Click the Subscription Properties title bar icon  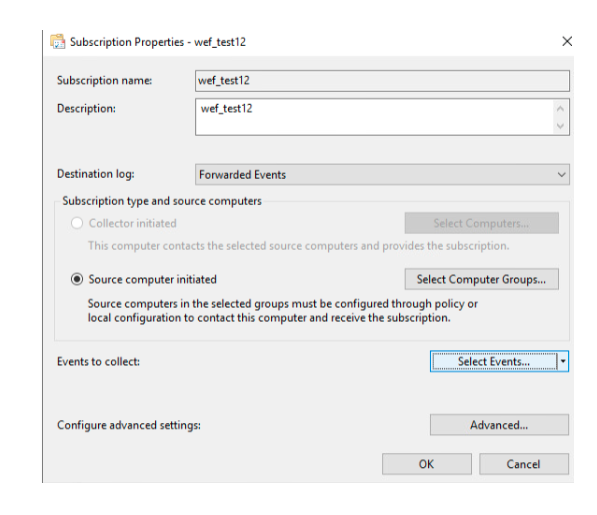57,41
